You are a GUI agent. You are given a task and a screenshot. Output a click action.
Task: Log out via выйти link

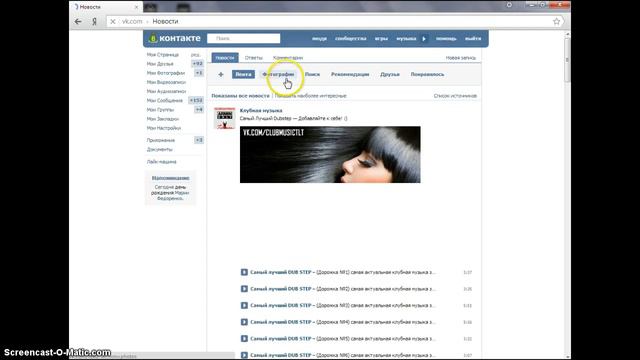pos(473,39)
